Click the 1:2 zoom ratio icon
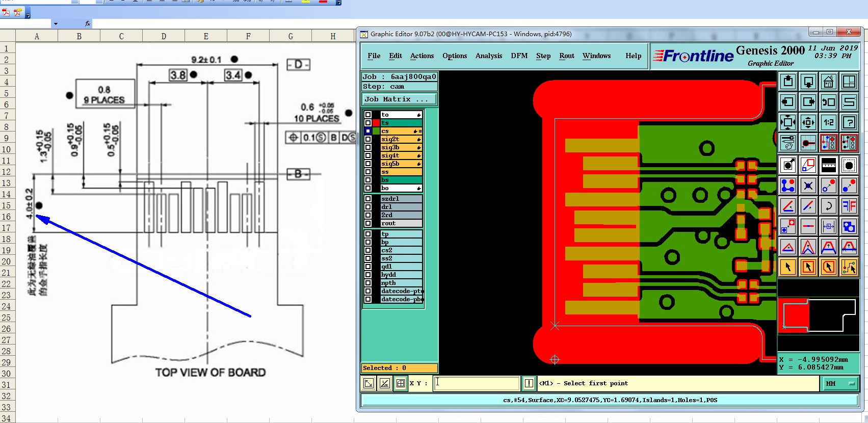The image size is (868, 423). (x=828, y=122)
